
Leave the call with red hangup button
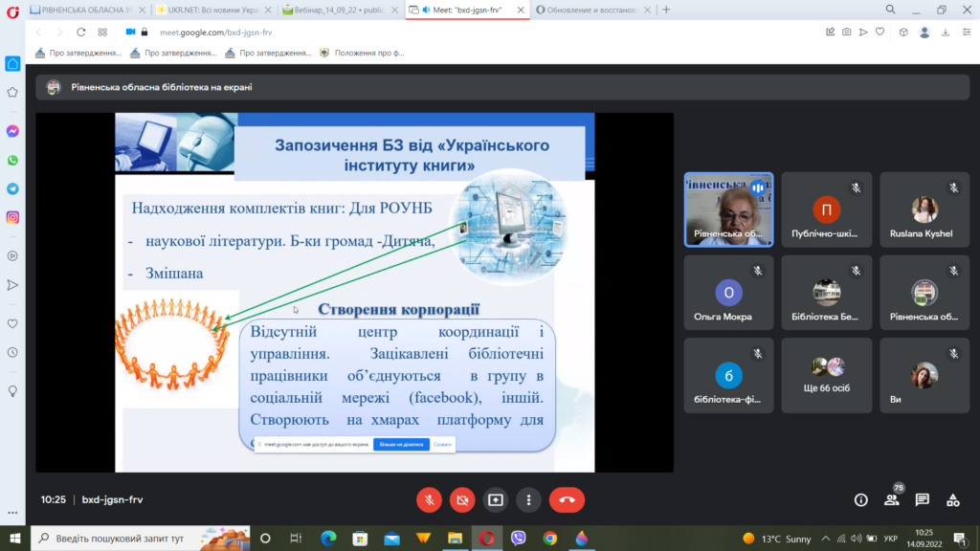click(567, 499)
